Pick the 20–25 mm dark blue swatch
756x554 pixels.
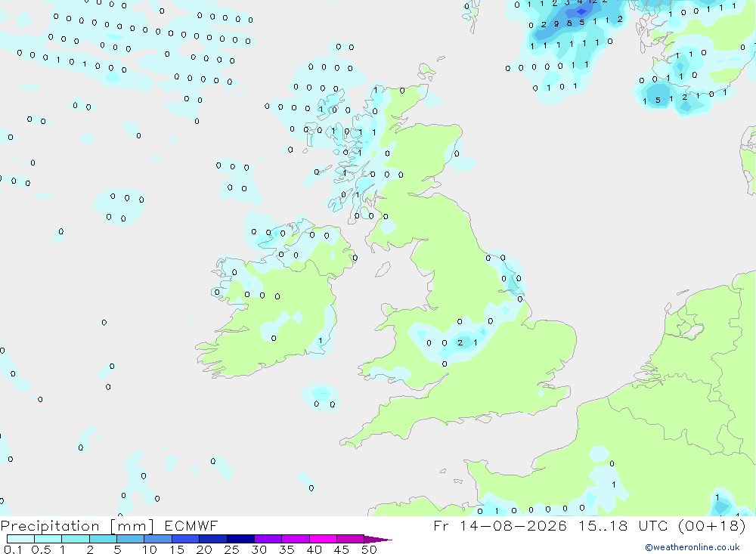[212, 539]
